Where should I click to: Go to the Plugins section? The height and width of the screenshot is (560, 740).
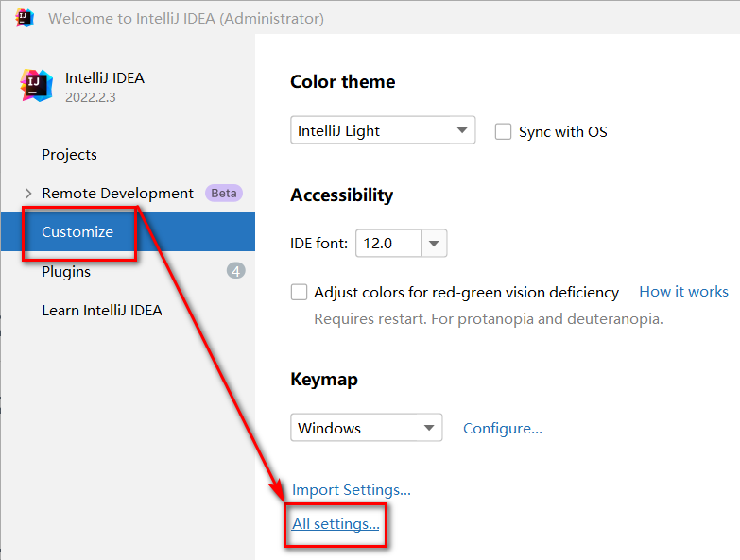click(x=66, y=272)
